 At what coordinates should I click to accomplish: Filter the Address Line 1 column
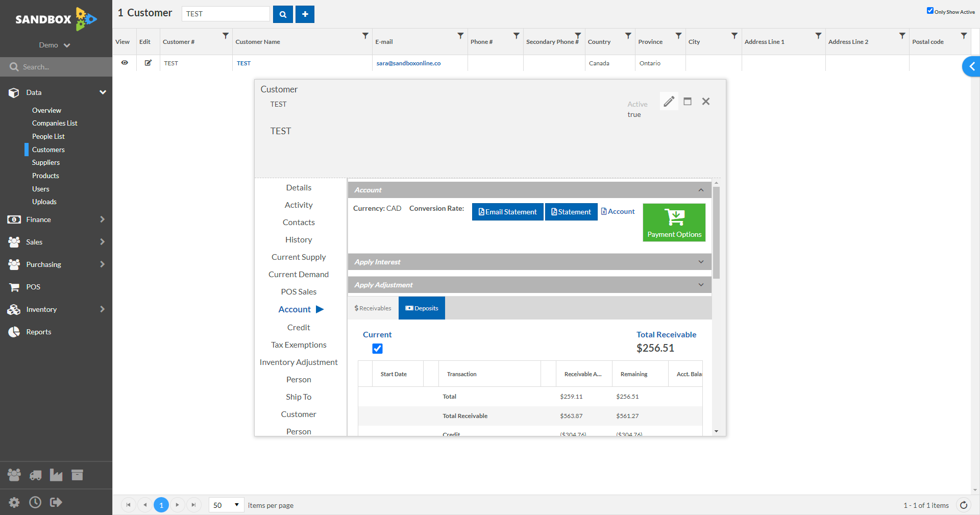coord(818,36)
